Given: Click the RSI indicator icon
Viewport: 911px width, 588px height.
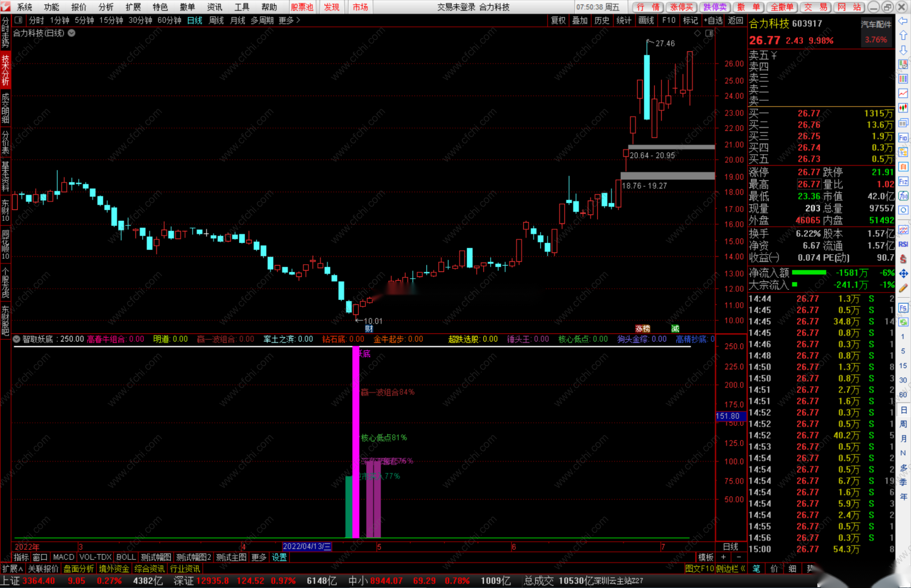Looking at the screenshot, I should (x=903, y=244).
